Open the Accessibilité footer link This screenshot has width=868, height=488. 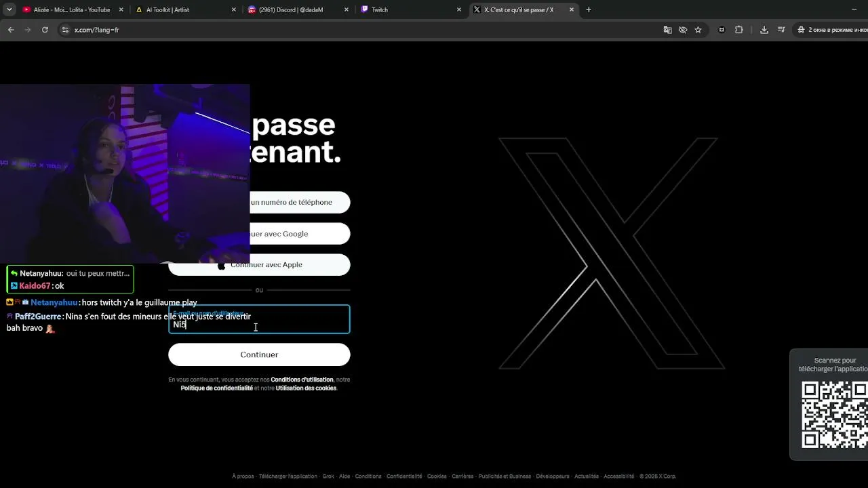pos(618,476)
